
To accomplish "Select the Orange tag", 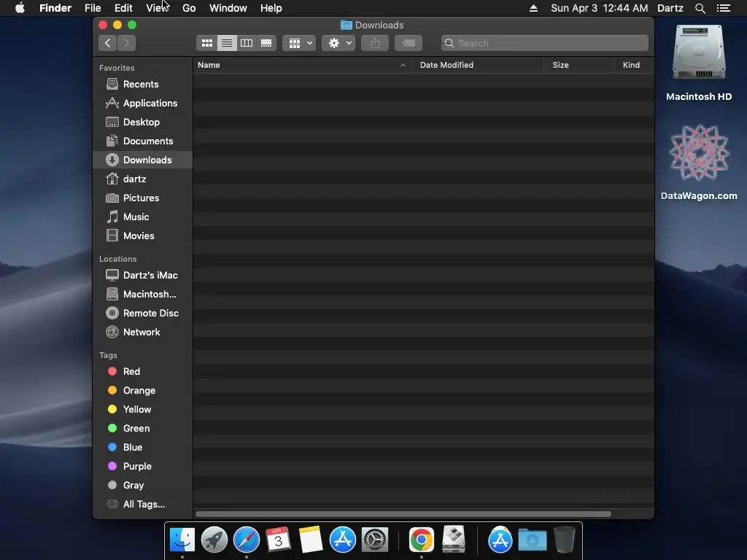I will point(142,391).
